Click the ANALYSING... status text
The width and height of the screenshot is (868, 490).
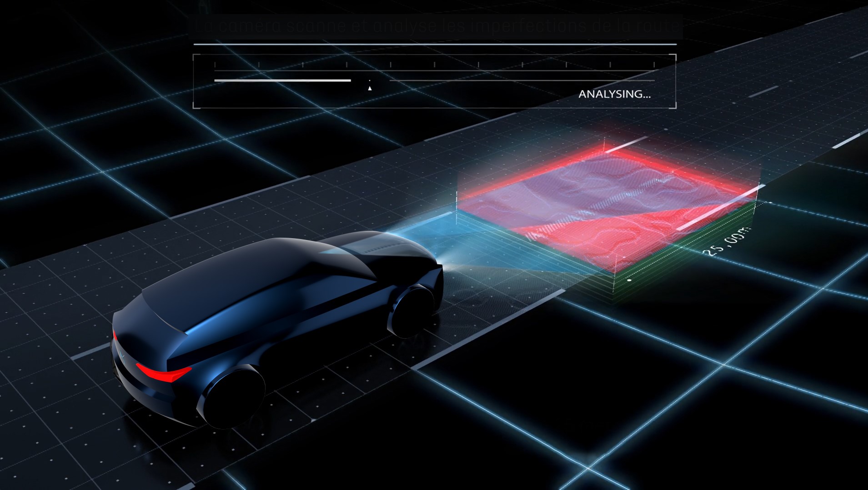(614, 94)
